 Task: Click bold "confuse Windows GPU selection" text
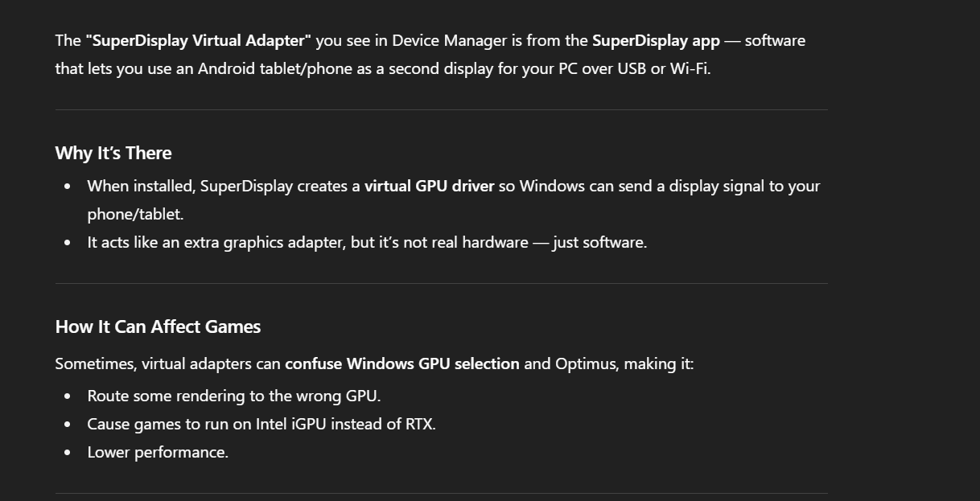pos(402,363)
